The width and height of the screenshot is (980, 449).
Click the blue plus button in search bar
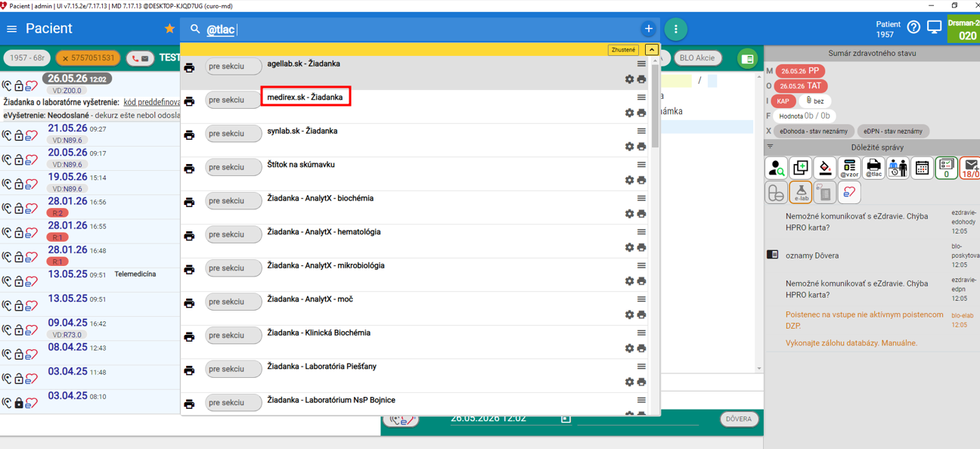648,29
